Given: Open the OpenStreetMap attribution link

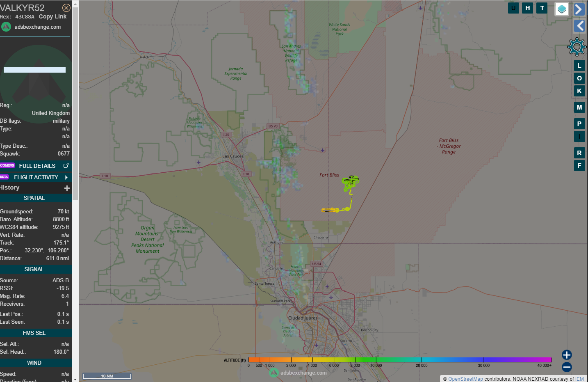Looking at the screenshot, I should [465, 379].
